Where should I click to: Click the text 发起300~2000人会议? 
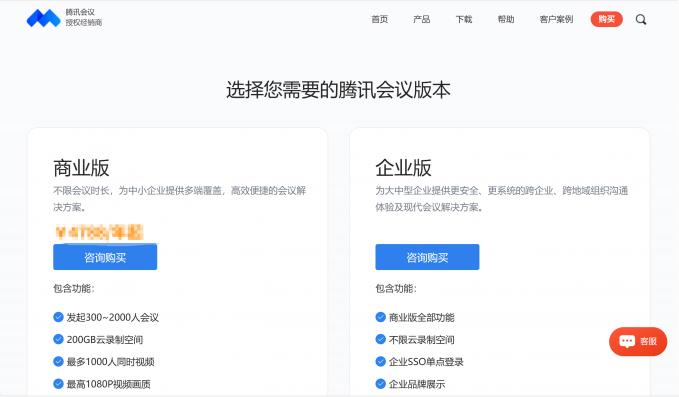click(x=113, y=317)
